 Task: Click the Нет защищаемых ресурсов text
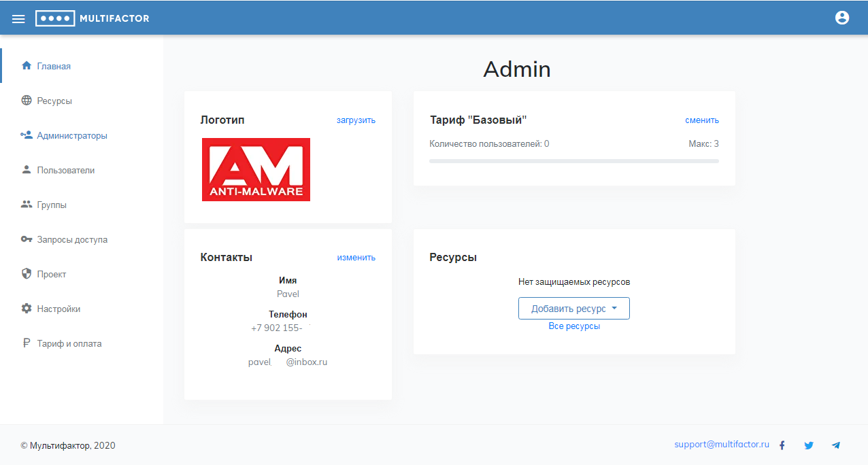[574, 282]
